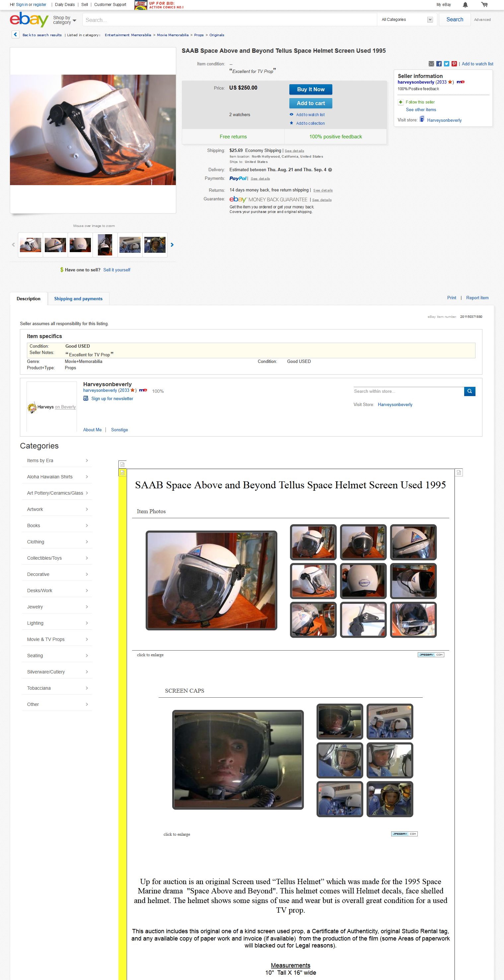Open the About Me store link
The image size is (504, 980).
point(93,430)
